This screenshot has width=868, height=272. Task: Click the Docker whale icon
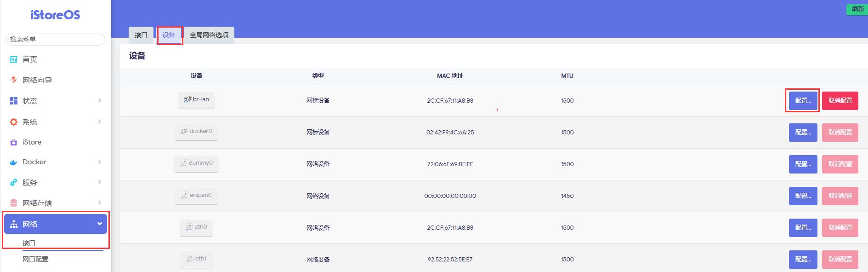coord(14,162)
